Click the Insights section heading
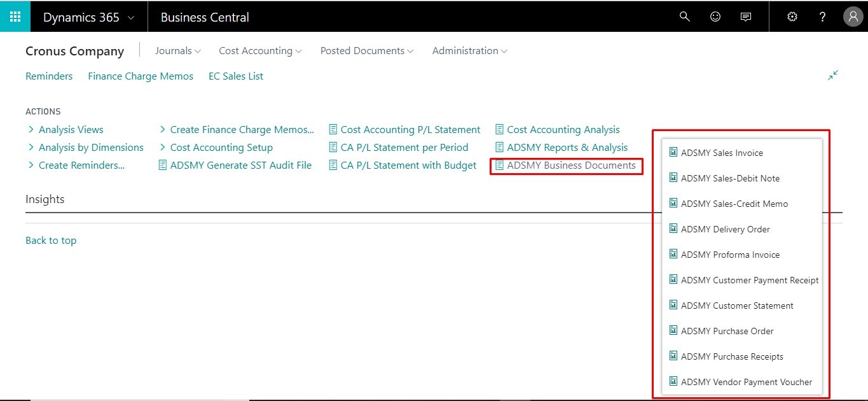This screenshot has height=401, width=868. [x=45, y=199]
